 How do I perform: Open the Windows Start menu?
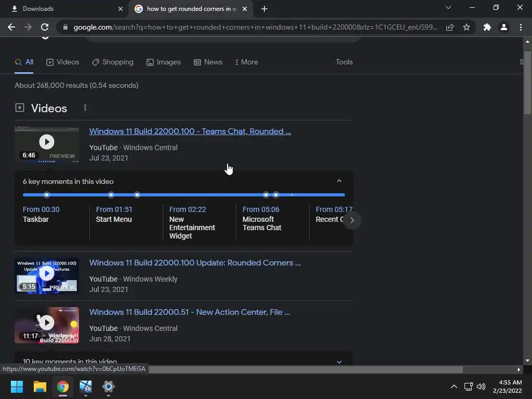(17, 387)
